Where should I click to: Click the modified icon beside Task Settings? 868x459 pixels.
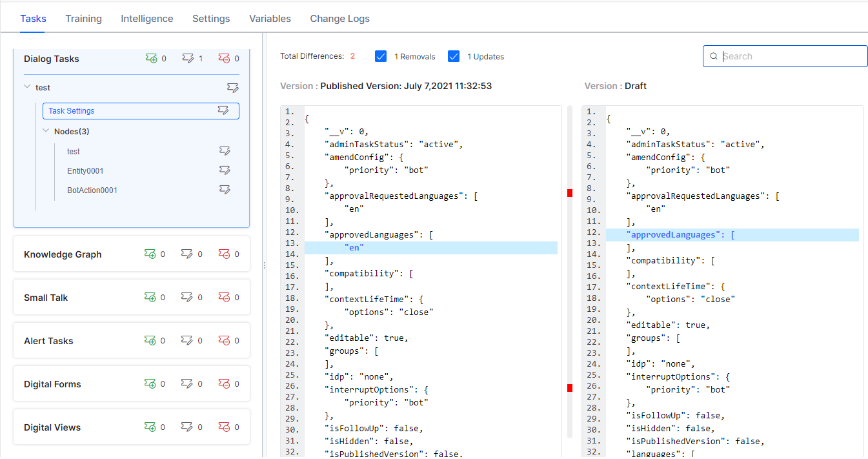[223, 110]
